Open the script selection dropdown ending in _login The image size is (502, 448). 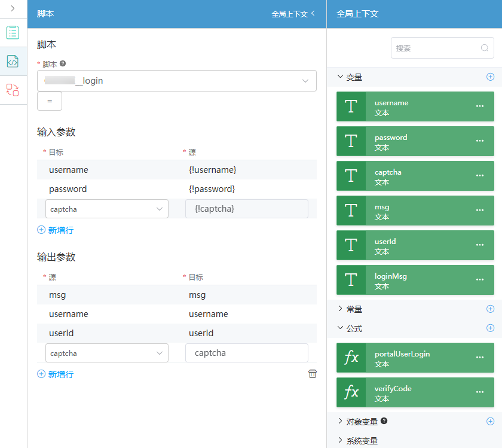point(177,81)
